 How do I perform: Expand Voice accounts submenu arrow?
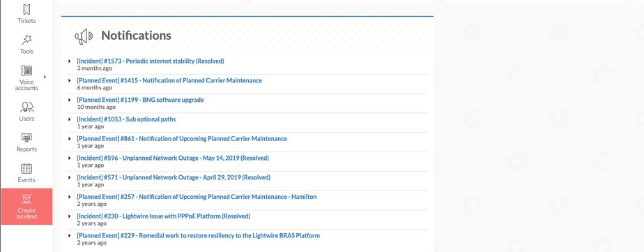pyautogui.click(x=45, y=77)
